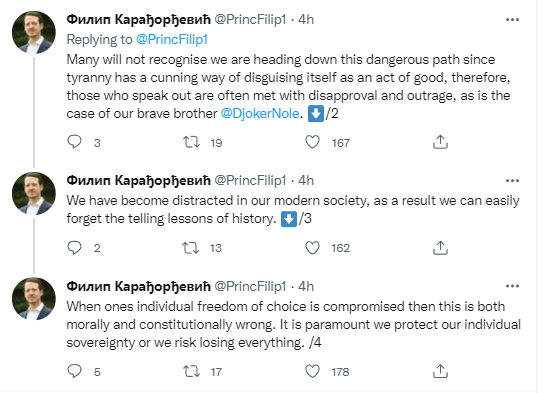Share the tweet ending with /4

pos(440,371)
